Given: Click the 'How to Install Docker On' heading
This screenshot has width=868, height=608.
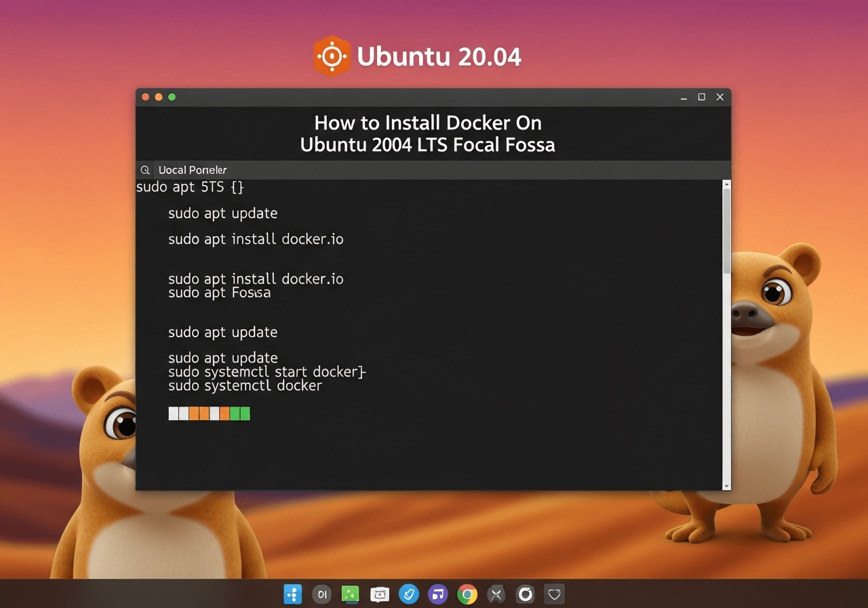Looking at the screenshot, I should pyautogui.click(x=428, y=123).
